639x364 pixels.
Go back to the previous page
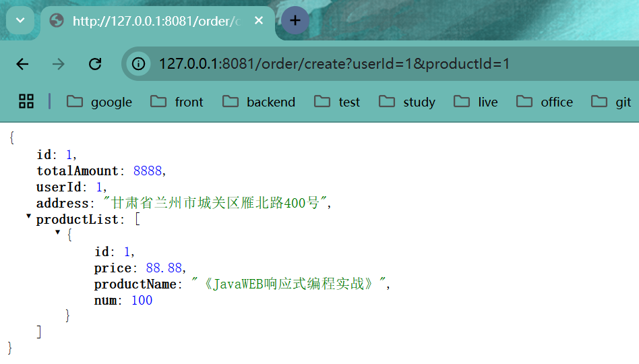pyautogui.click(x=22, y=64)
